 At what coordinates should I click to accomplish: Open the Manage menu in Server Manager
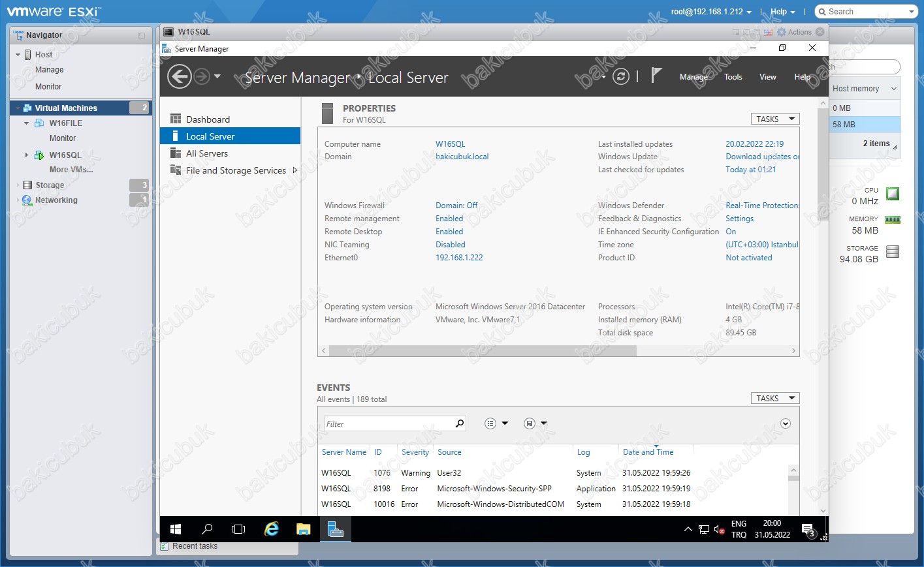[x=693, y=77]
